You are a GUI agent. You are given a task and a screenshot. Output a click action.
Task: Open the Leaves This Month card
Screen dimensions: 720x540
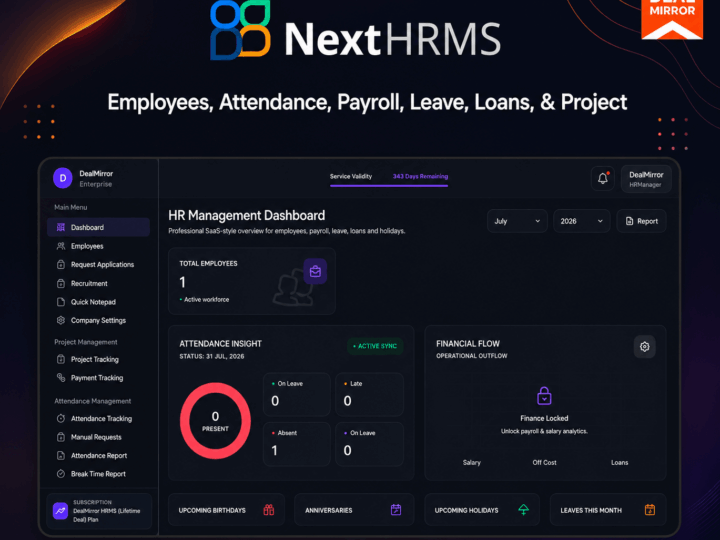point(608,510)
